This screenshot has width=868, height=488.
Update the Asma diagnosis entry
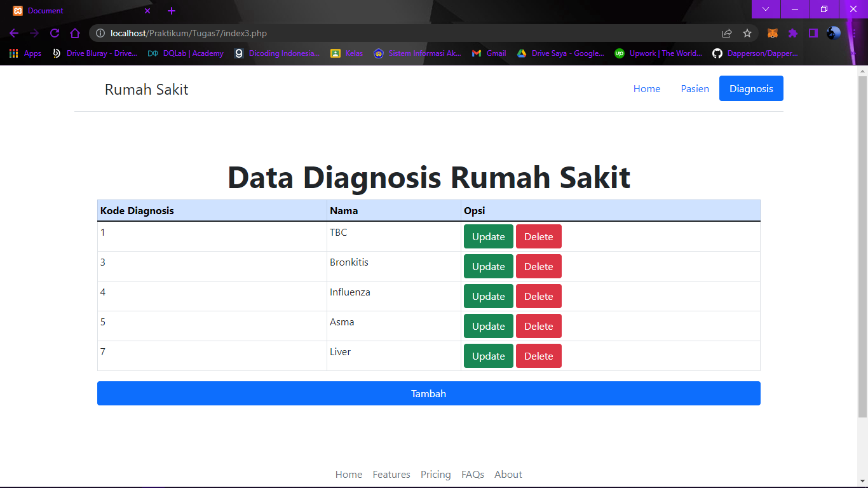(488, 325)
